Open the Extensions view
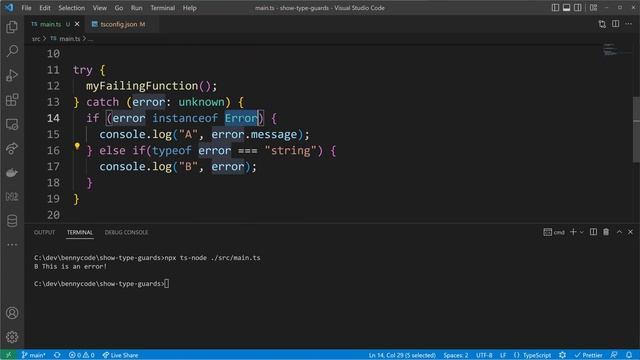Screen dimensions: 640x360 click(x=12, y=100)
